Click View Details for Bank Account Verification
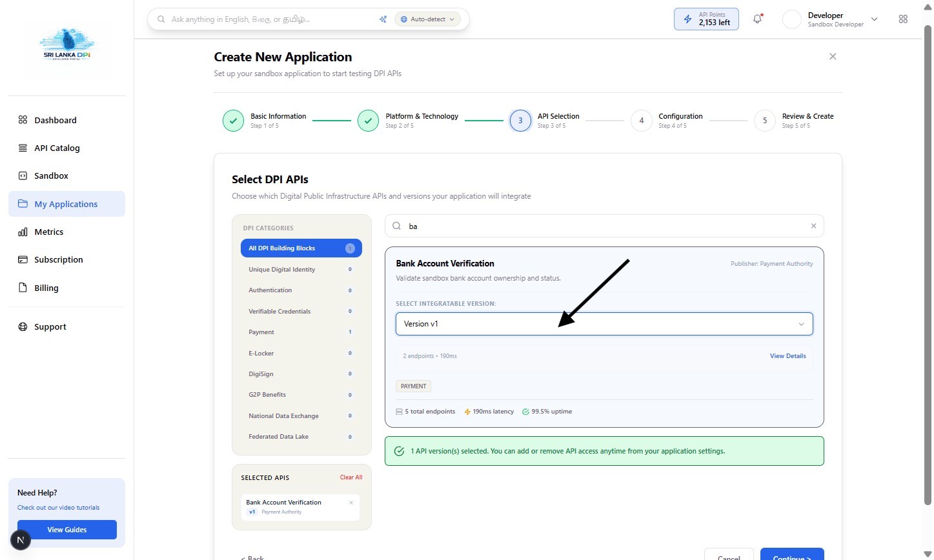This screenshot has height=560, width=934. (x=787, y=356)
